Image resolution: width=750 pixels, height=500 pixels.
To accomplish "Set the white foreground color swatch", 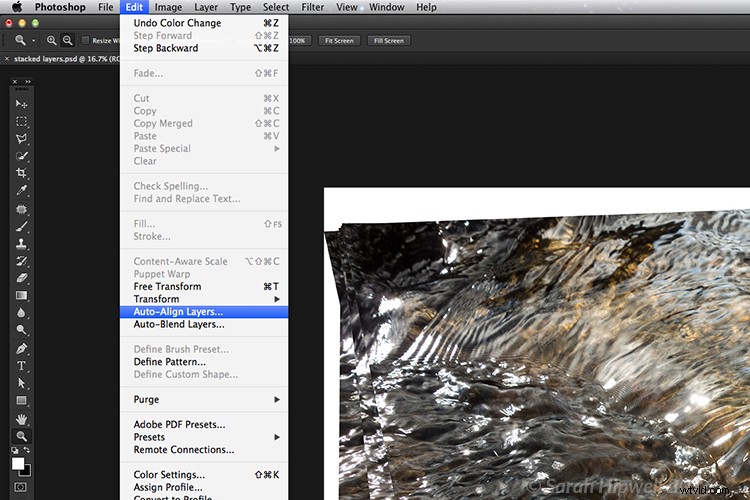I will tap(18, 463).
